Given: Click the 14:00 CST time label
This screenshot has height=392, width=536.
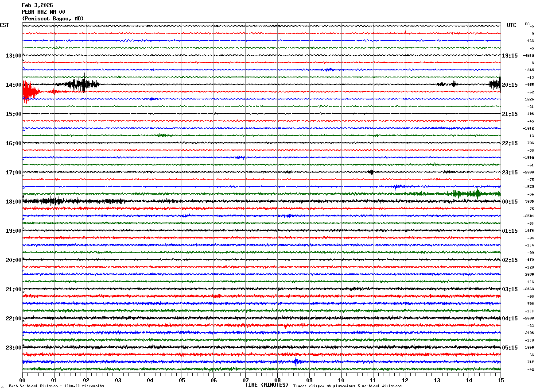Looking at the screenshot, I should click(x=13, y=85).
